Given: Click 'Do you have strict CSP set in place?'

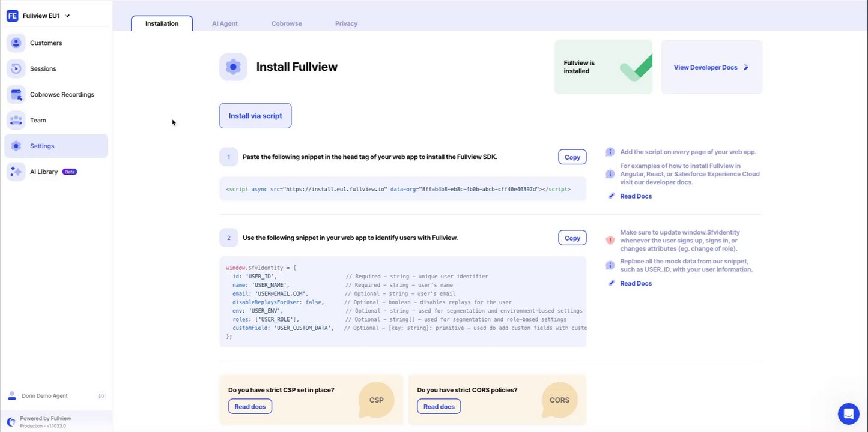Looking at the screenshot, I should (281, 390).
